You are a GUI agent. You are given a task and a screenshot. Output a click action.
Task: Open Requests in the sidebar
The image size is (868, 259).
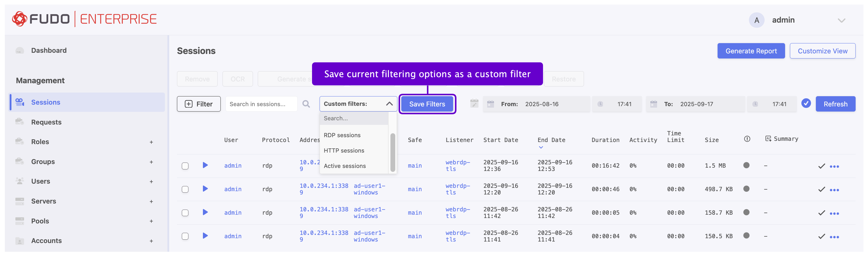(x=46, y=122)
